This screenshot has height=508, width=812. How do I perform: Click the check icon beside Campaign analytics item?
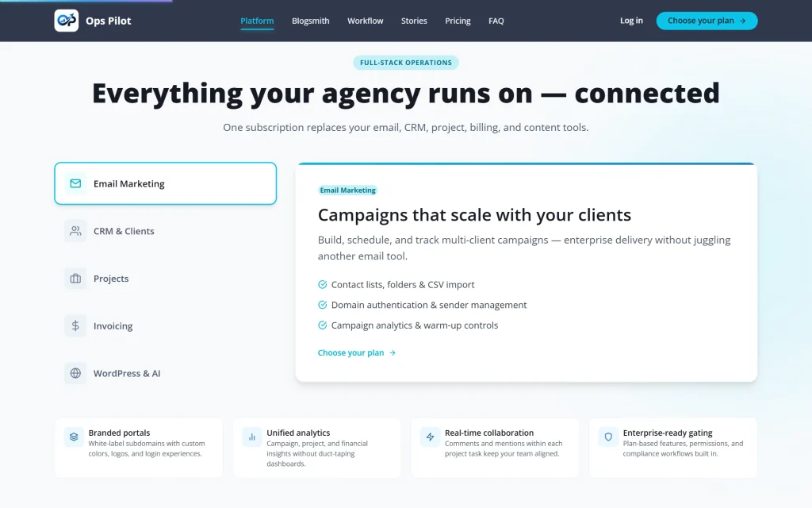323,325
